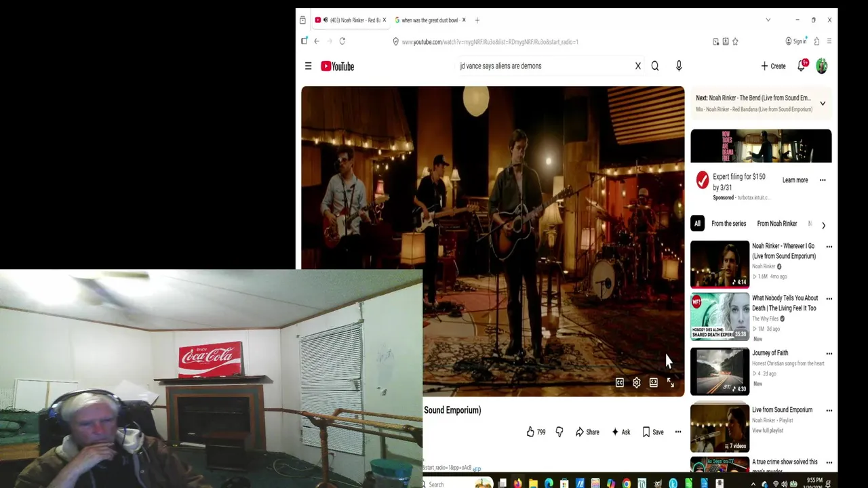Open Firefox from the taskbar

[x=518, y=484]
